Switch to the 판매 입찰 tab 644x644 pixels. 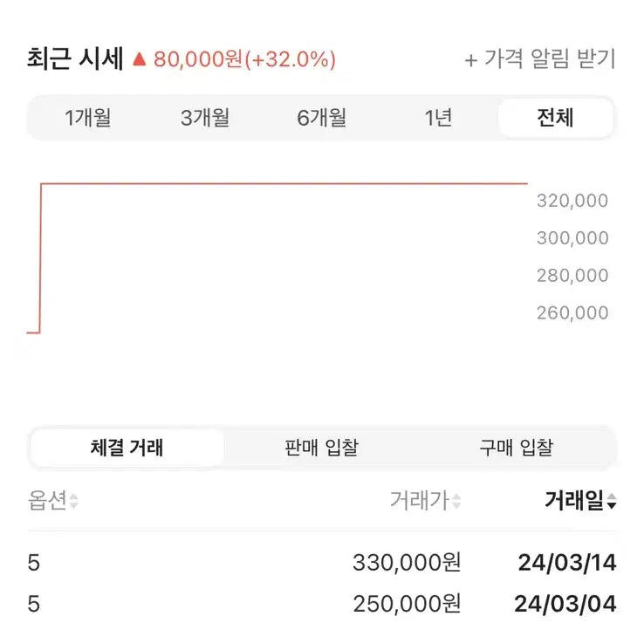point(321,449)
